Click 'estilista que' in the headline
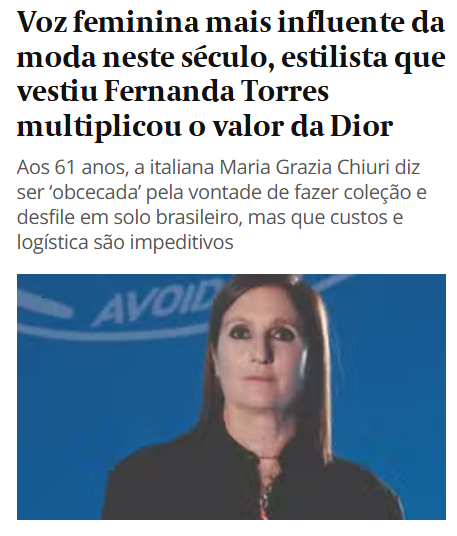 click(363, 57)
